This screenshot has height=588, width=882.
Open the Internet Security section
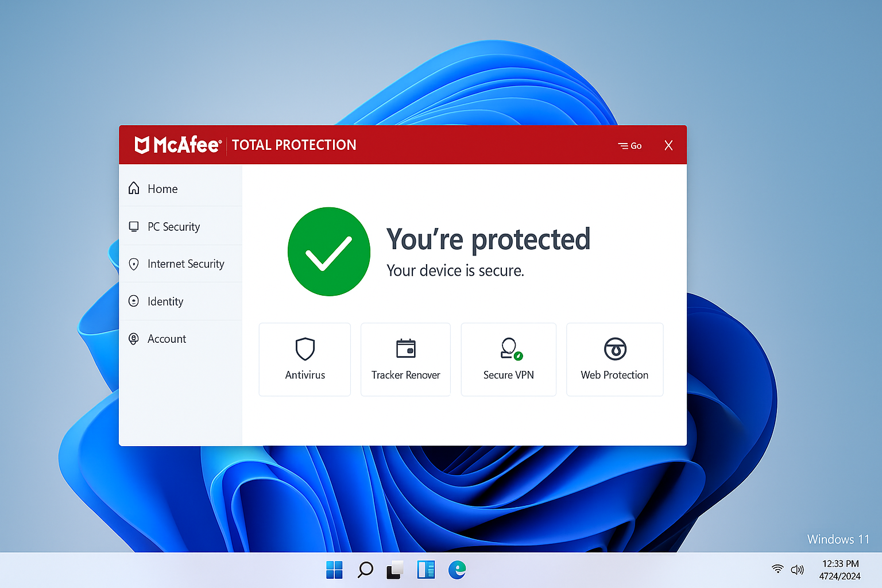[185, 264]
